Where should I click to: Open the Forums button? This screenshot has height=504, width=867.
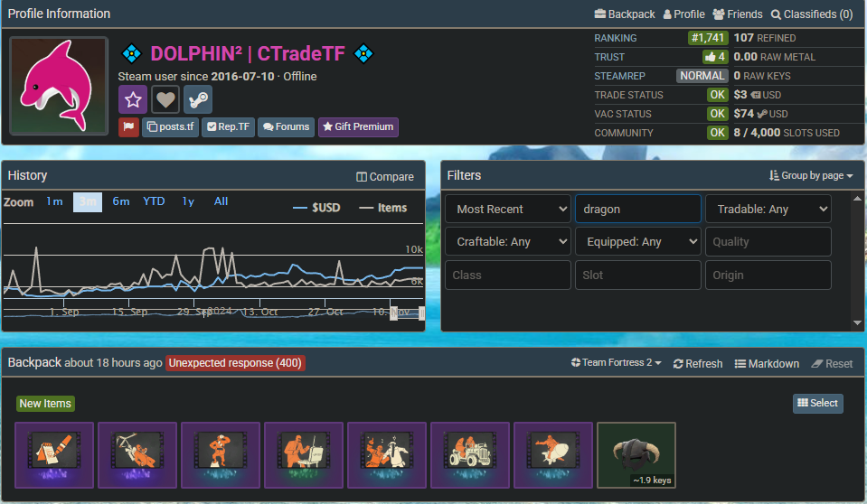(287, 127)
